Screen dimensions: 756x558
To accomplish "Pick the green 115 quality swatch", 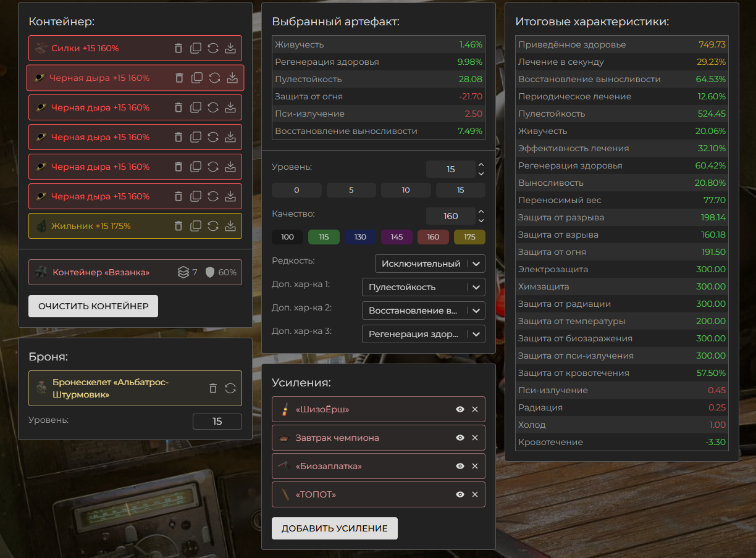I will click(x=324, y=237).
